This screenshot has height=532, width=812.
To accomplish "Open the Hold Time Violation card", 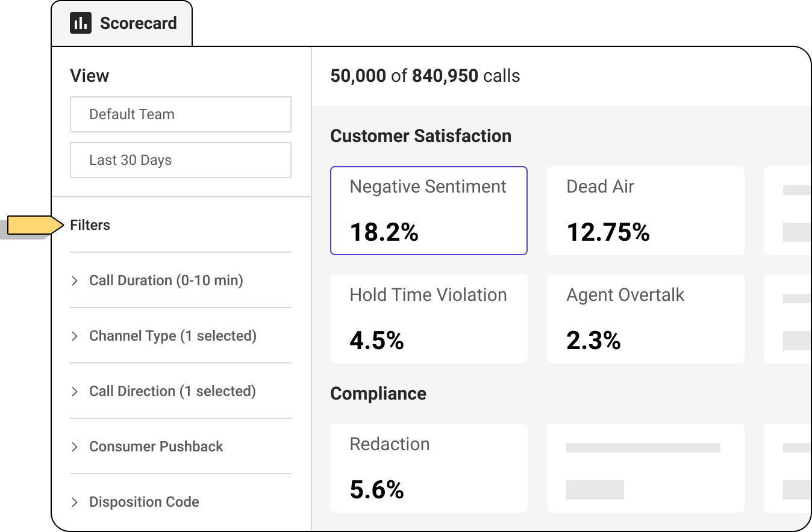I will pyautogui.click(x=428, y=319).
